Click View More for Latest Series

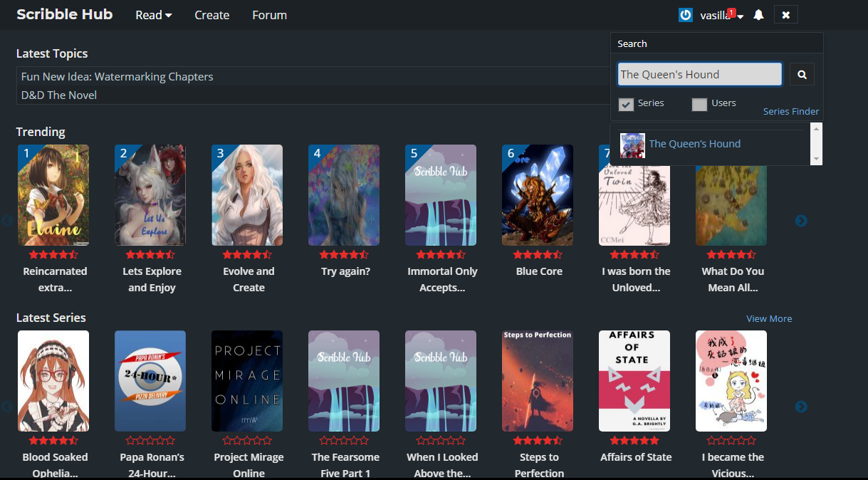point(768,318)
